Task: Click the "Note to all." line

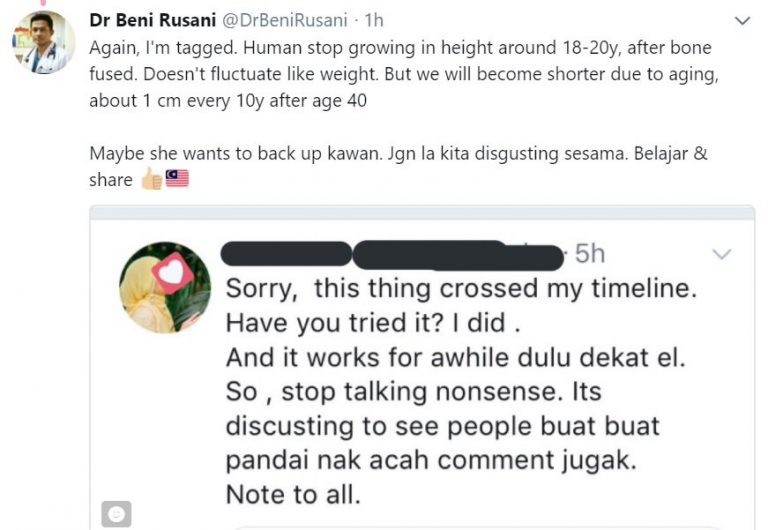Action: pyautogui.click(x=293, y=494)
